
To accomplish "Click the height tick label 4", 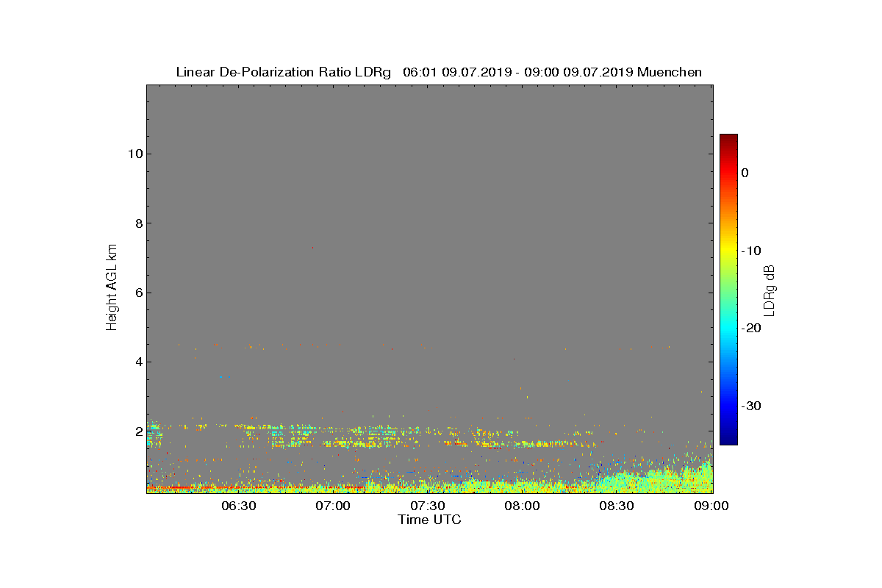I will coord(138,362).
